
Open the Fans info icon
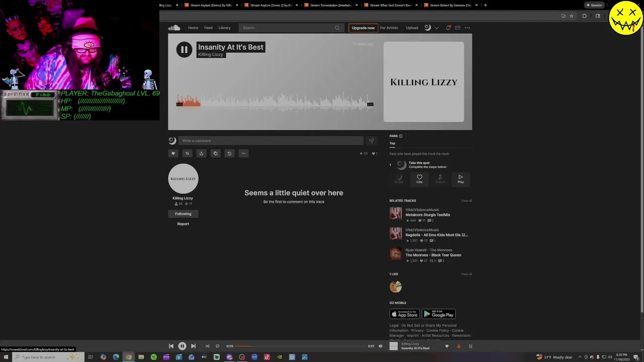click(x=400, y=136)
